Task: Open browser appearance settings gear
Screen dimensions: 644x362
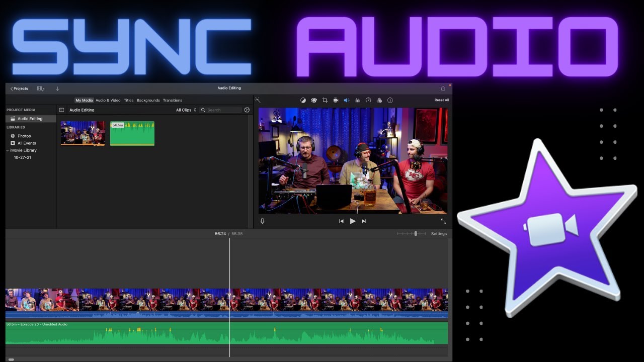Action: click(247, 110)
